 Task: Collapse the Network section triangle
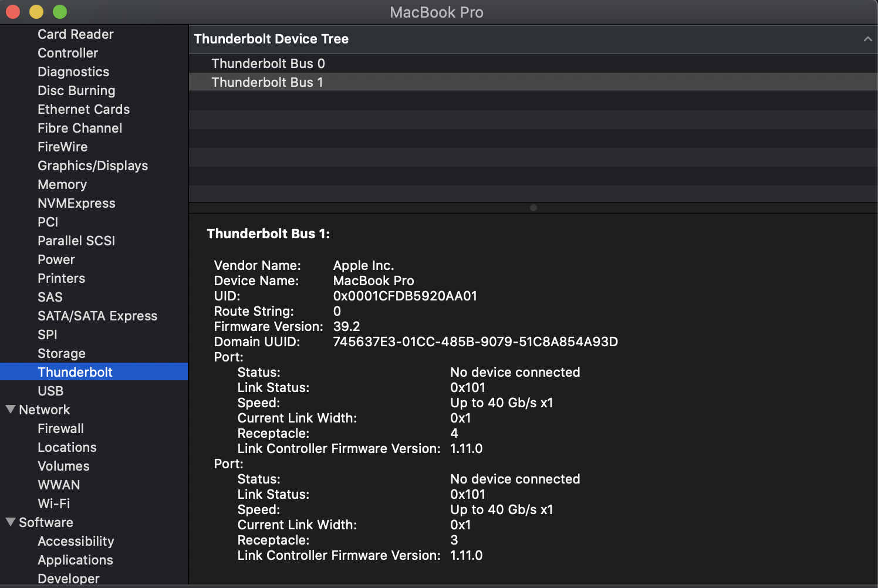pyautogui.click(x=11, y=409)
